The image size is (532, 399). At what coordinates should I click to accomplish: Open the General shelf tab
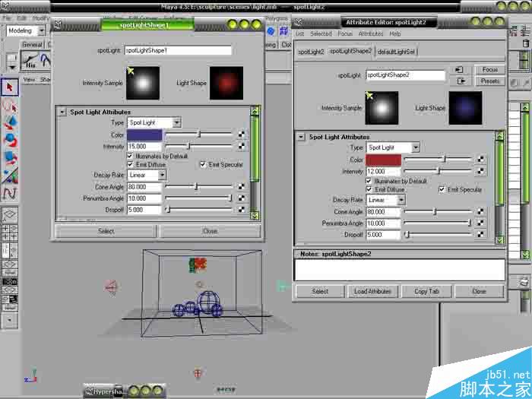tap(32, 45)
